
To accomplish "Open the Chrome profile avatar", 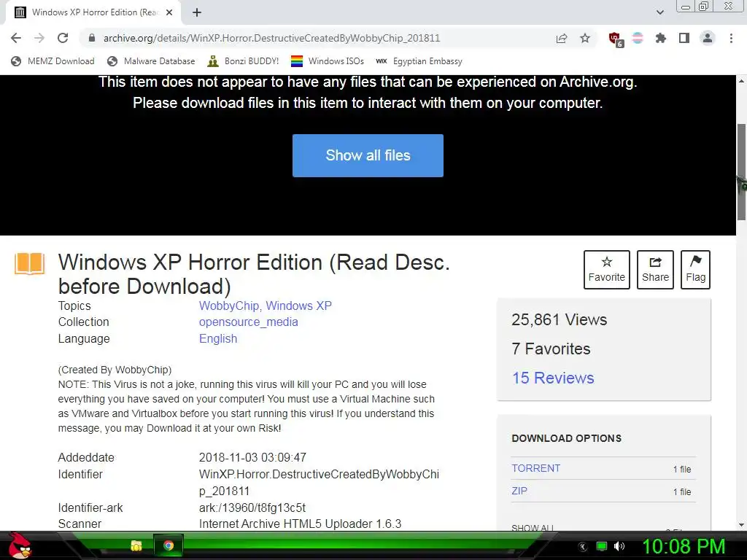I will [708, 38].
